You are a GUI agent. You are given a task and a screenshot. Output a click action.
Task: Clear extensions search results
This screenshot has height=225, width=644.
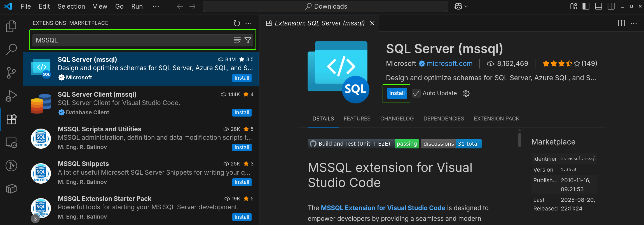pyautogui.click(x=237, y=40)
